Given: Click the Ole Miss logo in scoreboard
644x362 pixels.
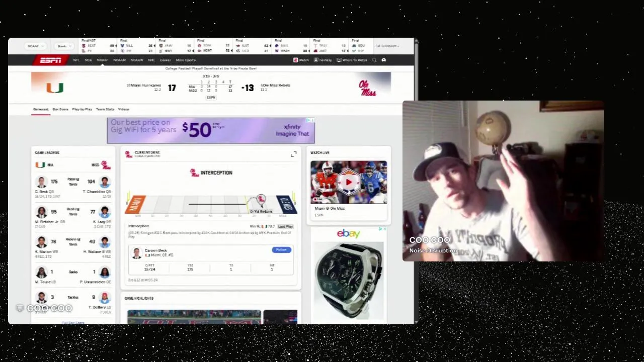Looking at the screenshot, I should (367, 88).
